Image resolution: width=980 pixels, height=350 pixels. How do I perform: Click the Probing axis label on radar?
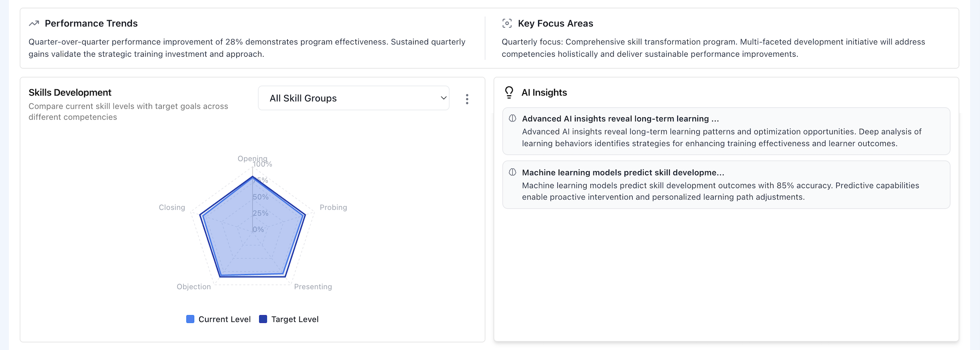333,208
